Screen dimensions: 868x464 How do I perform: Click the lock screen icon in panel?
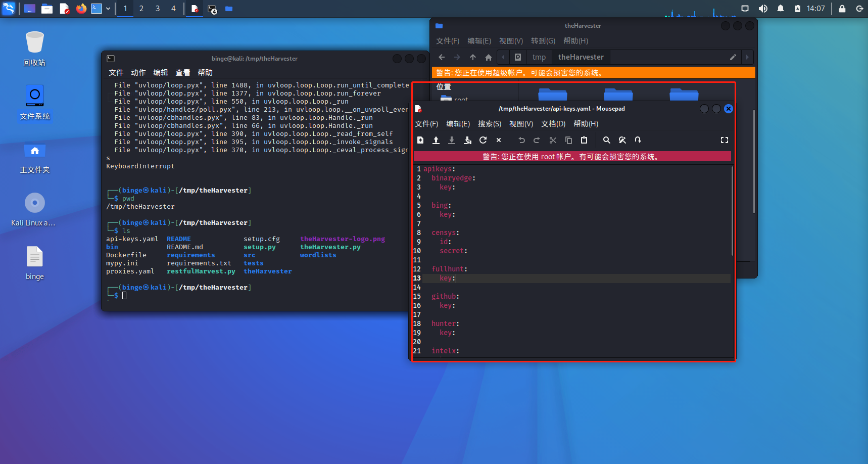842,9
